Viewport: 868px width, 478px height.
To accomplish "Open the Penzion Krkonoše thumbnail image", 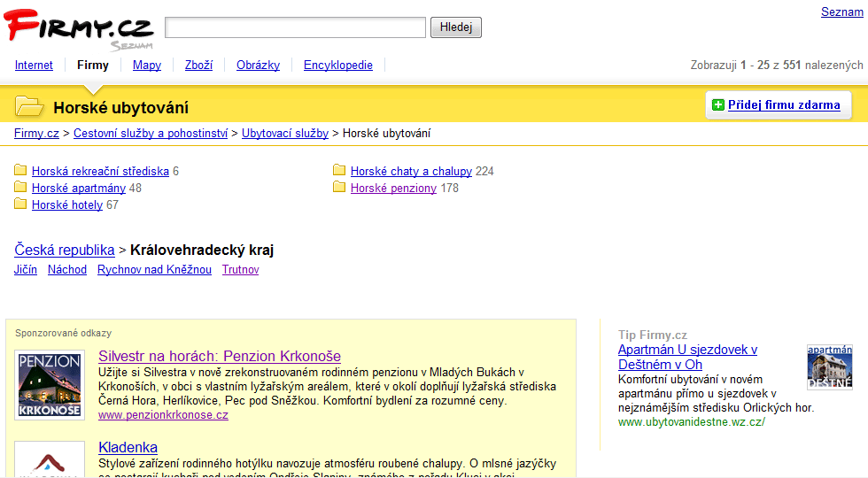I will coord(50,385).
